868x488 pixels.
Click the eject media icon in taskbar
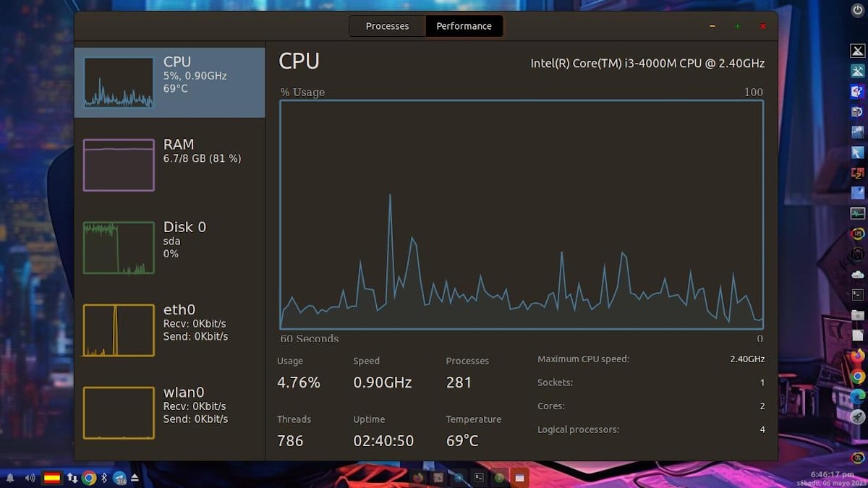[135, 477]
